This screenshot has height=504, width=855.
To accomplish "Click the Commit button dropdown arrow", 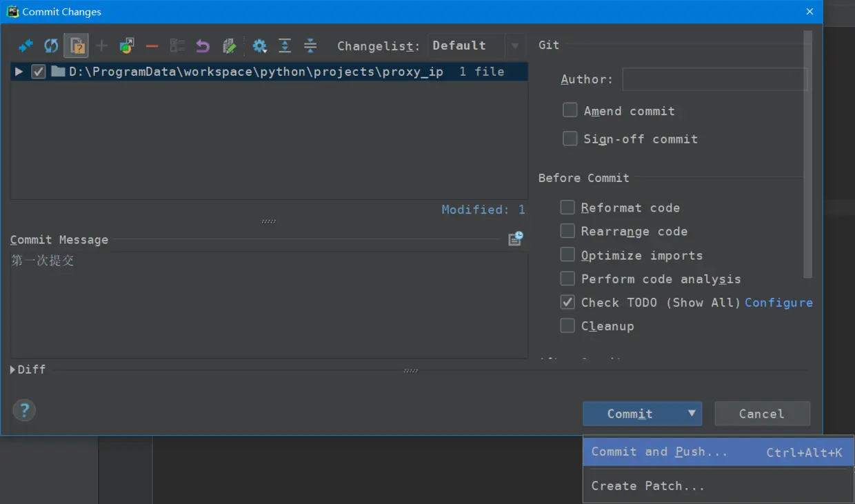I will click(x=691, y=414).
